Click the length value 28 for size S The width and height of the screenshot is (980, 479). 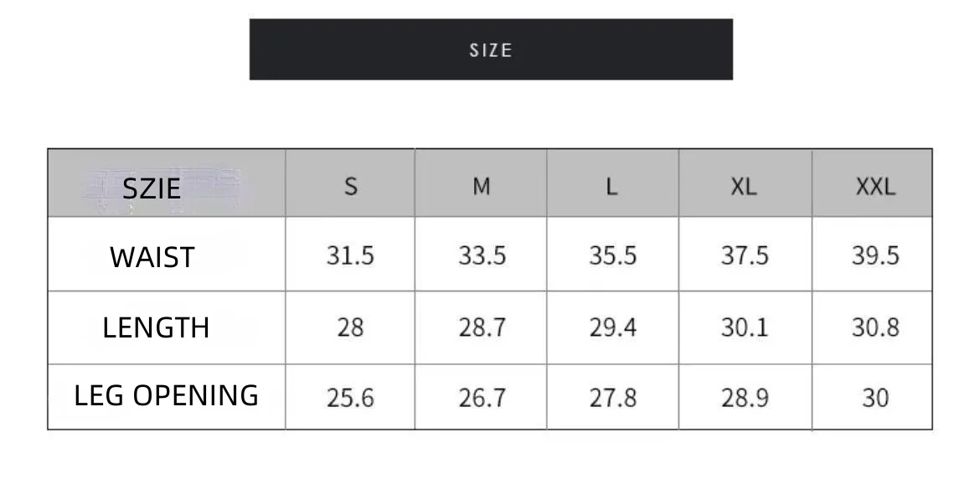click(350, 327)
